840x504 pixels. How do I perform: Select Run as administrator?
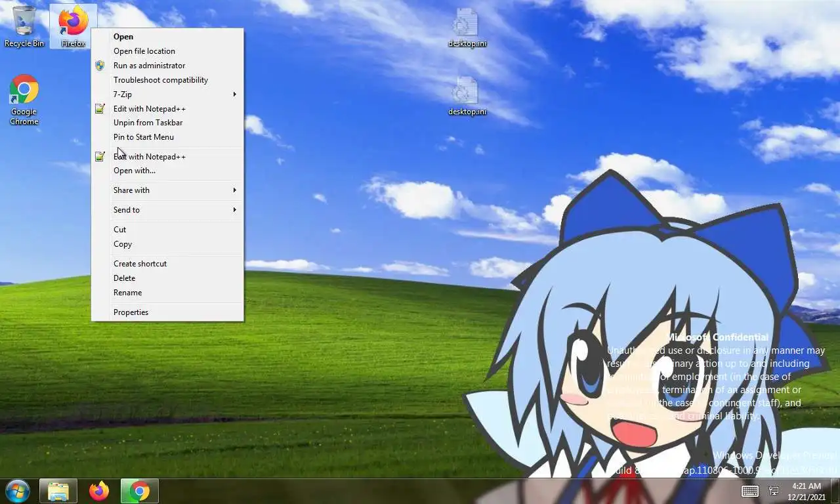click(167, 66)
